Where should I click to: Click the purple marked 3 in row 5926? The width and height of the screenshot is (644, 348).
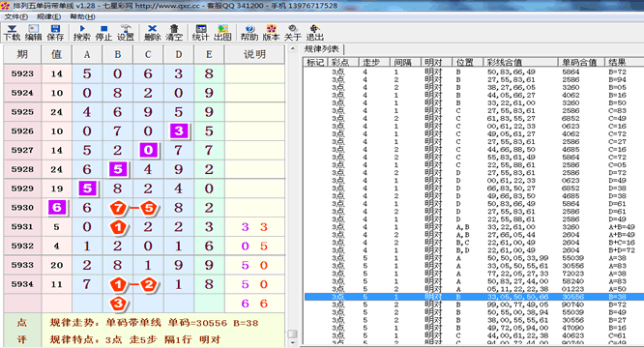[179, 130]
